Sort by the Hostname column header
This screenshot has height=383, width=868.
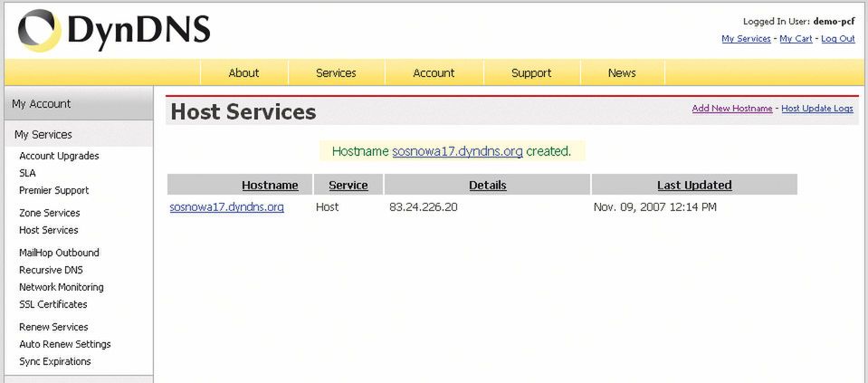270,186
